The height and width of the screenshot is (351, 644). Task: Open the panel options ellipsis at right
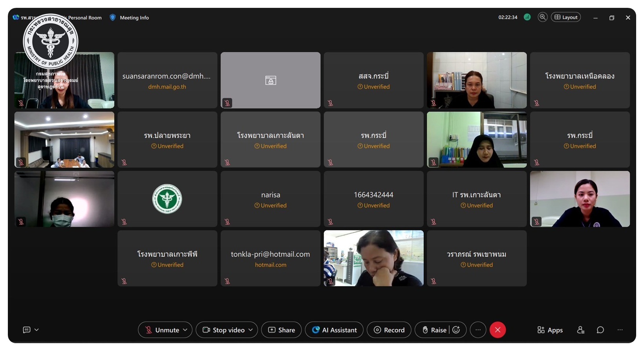point(620,330)
